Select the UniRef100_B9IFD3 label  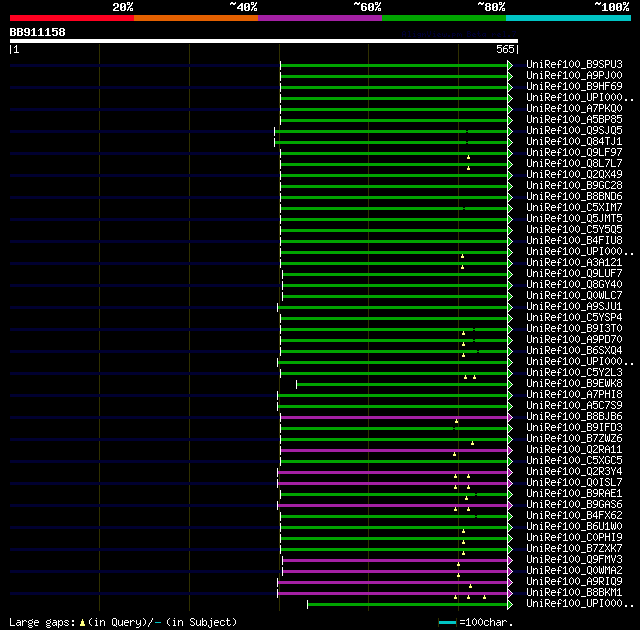574,428
